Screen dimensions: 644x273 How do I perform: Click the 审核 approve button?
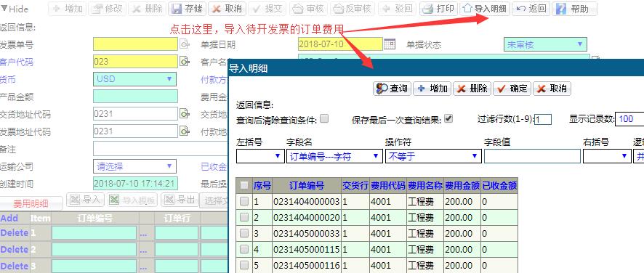[308, 9]
